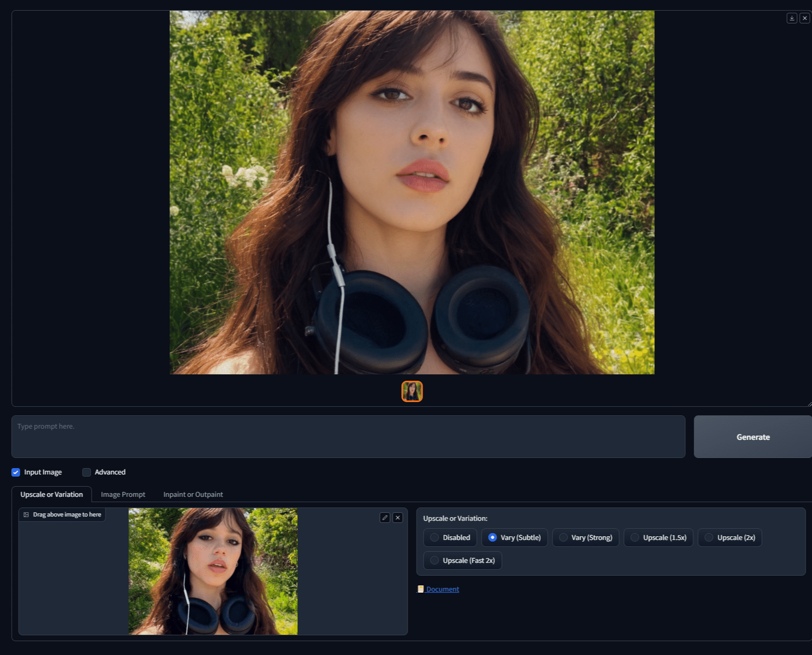This screenshot has height=655, width=812.
Task: Close the enlarged gallery preview
Action: tap(805, 18)
